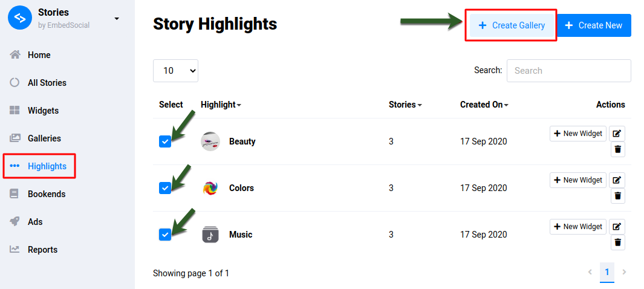Screen dimensions: 644x289
Task: Click New Widget button for Colors
Action: (578, 180)
